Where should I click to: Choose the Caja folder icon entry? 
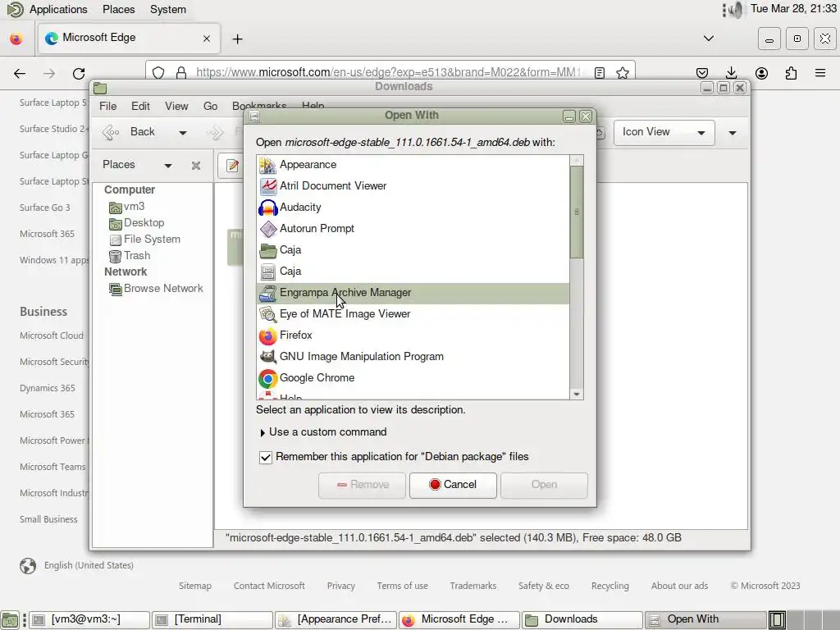coord(268,250)
